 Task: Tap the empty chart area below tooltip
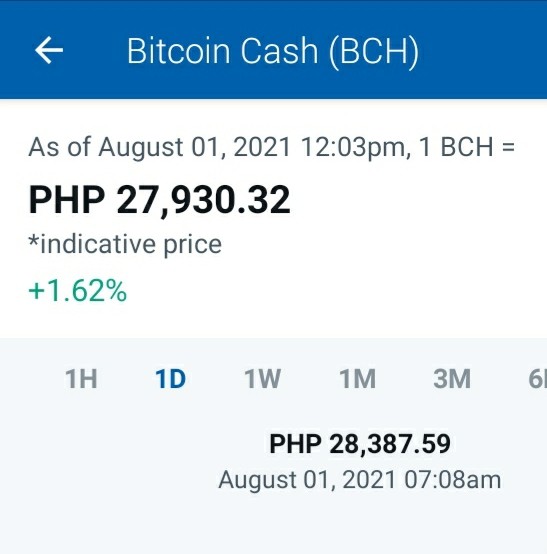click(274, 525)
